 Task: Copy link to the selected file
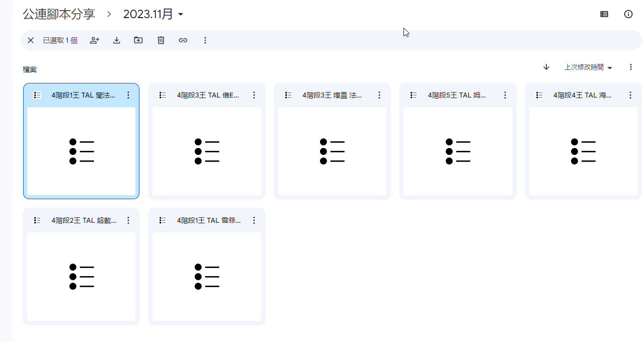point(183,40)
